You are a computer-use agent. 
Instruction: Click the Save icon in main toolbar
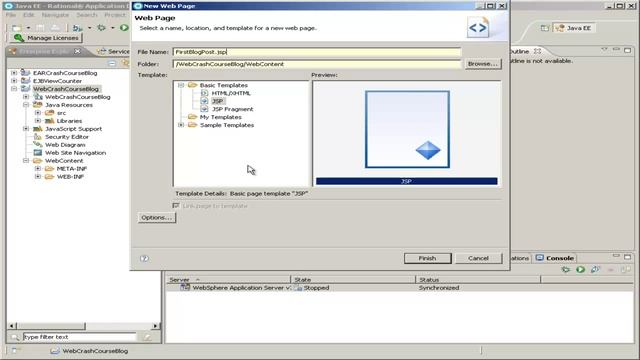point(40,28)
